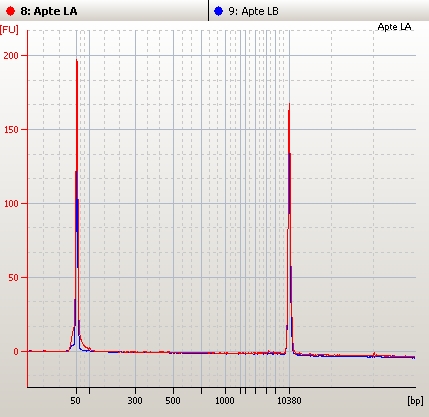
Task: Click the [FU] axis unit label
Action: click(9, 29)
